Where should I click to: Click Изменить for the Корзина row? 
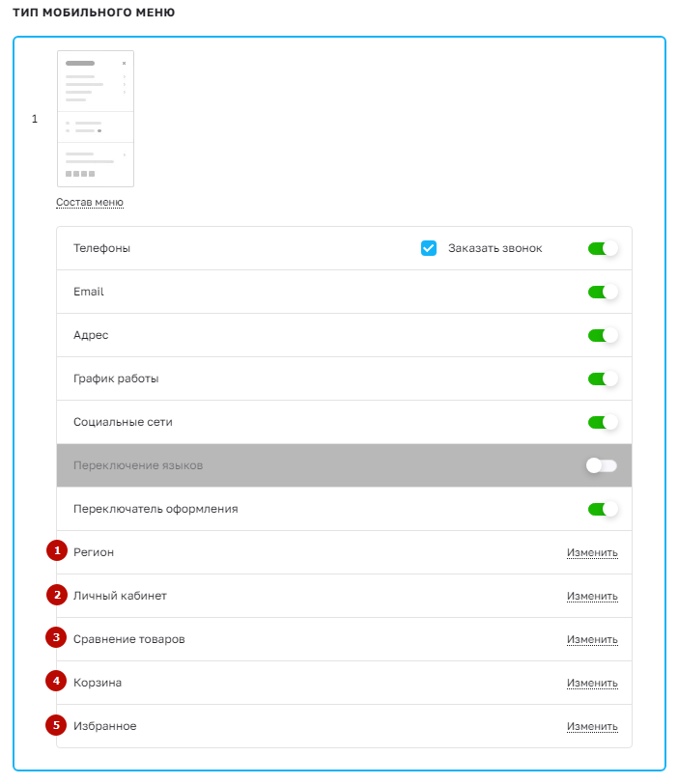(x=592, y=683)
